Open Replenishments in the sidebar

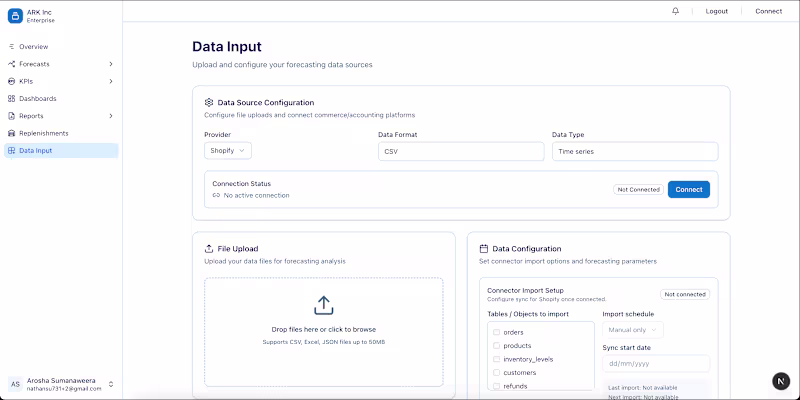[x=61, y=133]
